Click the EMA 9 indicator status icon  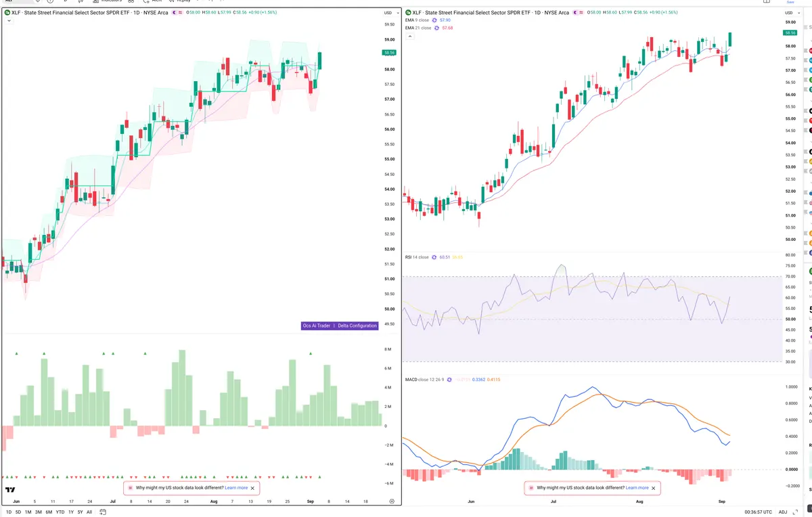click(436, 20)
